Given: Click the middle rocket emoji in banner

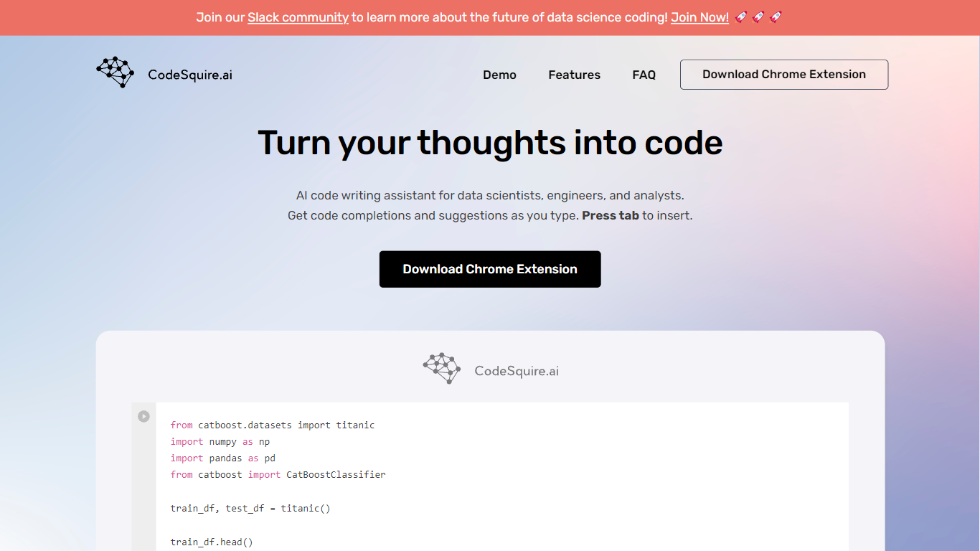Looking at the screenshot, I should [758, 17].
